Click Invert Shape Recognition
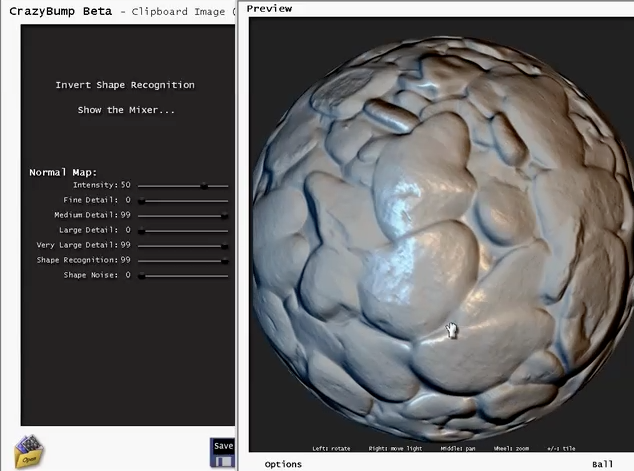634x471 pixels. (x=125, y=85)
